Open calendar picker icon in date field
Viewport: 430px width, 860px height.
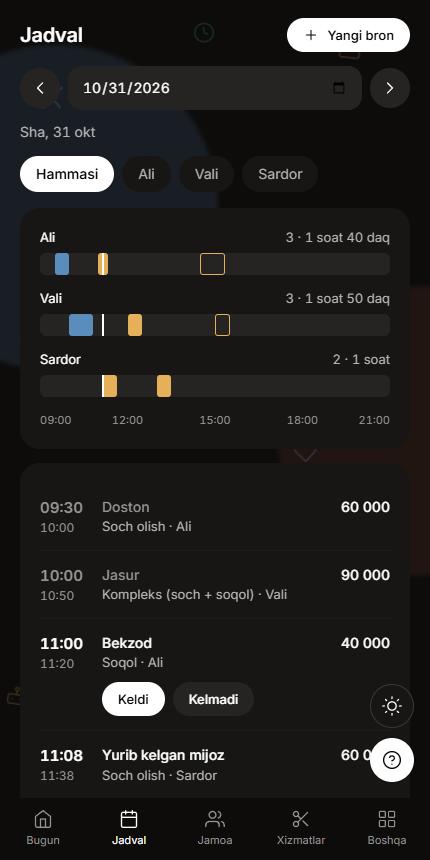click(339, 88)
